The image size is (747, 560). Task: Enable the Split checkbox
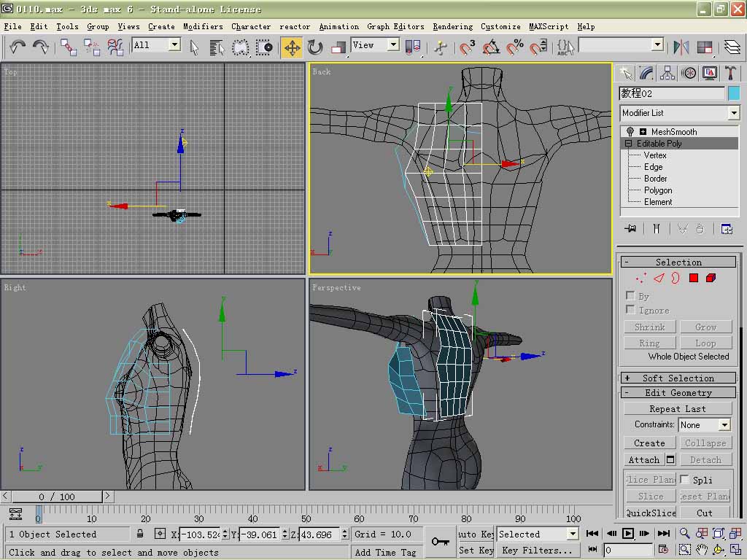click(x=684, y=479)
